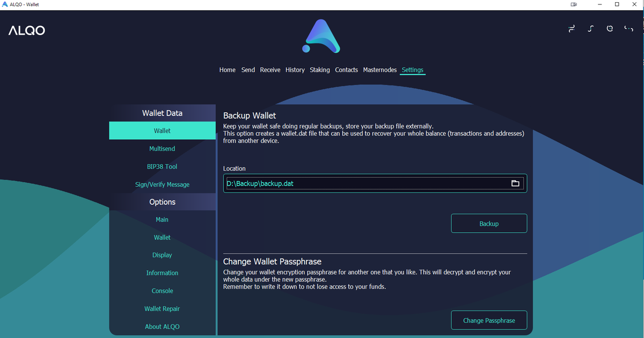The height and width of the screenshot is (338, 644).
Task: Click the Change Wallet Passphrase heading
Action: [x=272, y=262]
